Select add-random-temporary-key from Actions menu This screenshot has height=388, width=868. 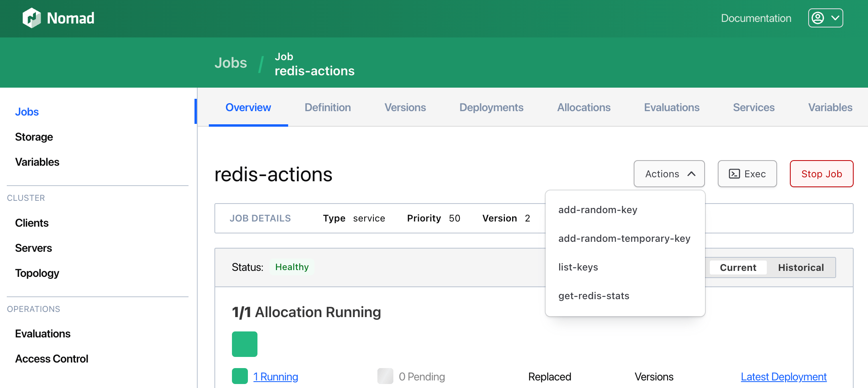[624, 238]
